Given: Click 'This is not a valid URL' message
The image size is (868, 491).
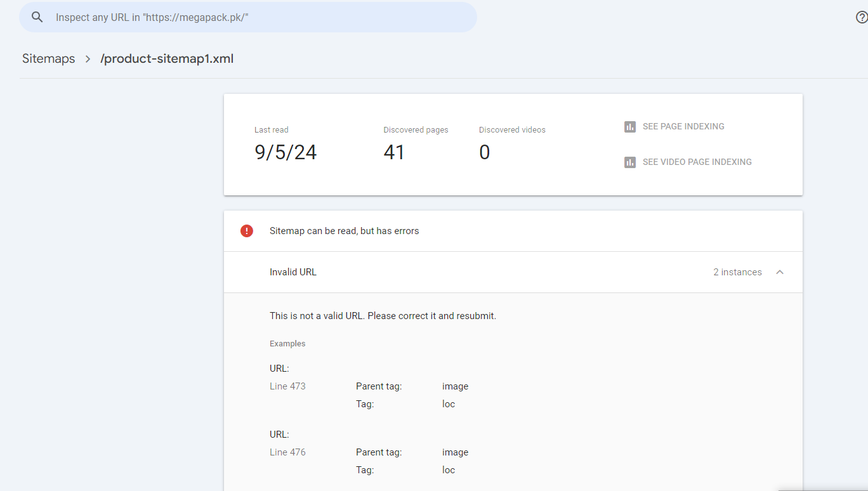Looking at the screenshot, I should 383,316.
